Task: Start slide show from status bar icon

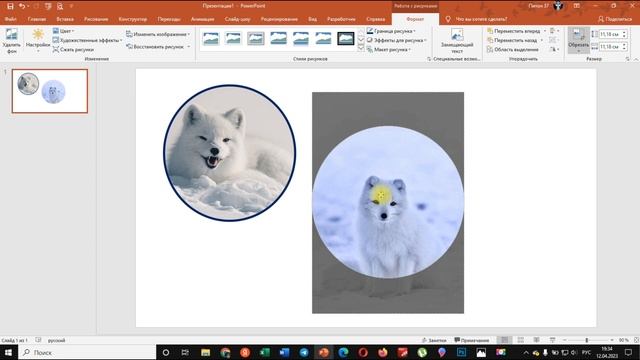Action: (x=552, y=340)
